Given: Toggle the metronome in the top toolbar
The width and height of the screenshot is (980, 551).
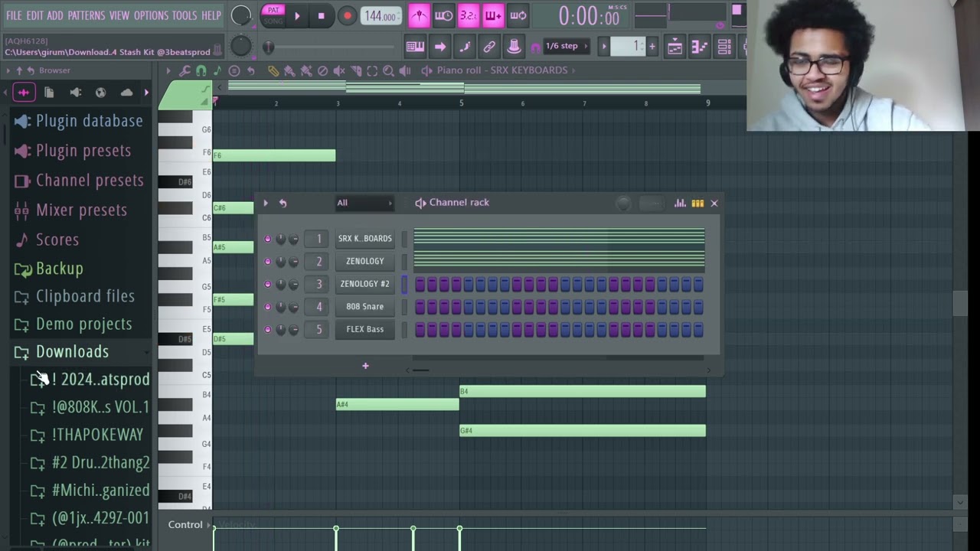Looking at the screenshot, I should tap(419, 15).
